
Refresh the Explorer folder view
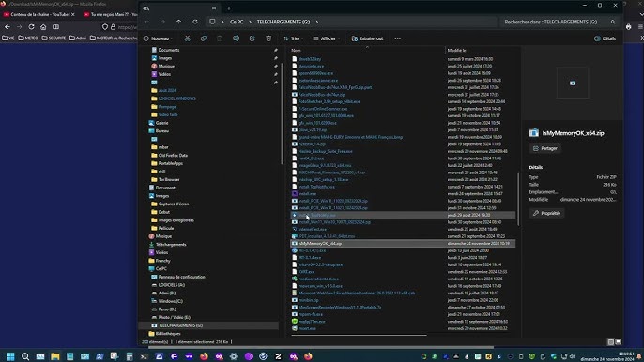pos(195,22)
